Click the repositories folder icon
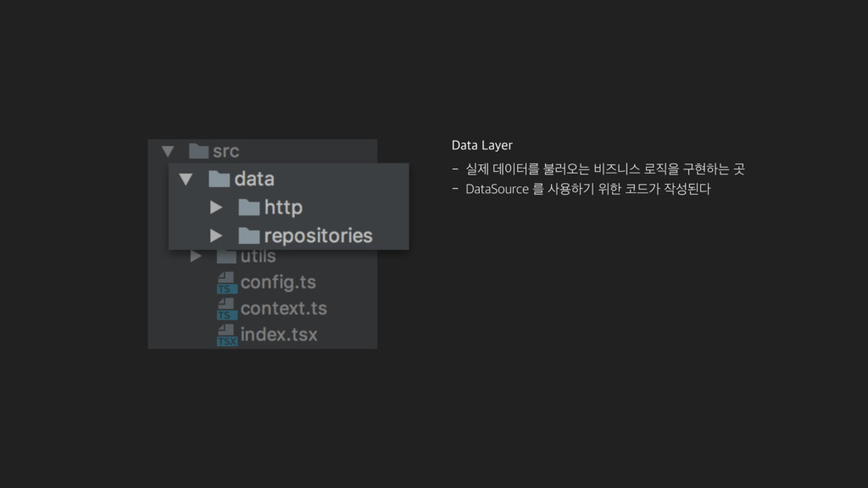The height and width of the screenshot is (488, 868). [x=249, y=236]
